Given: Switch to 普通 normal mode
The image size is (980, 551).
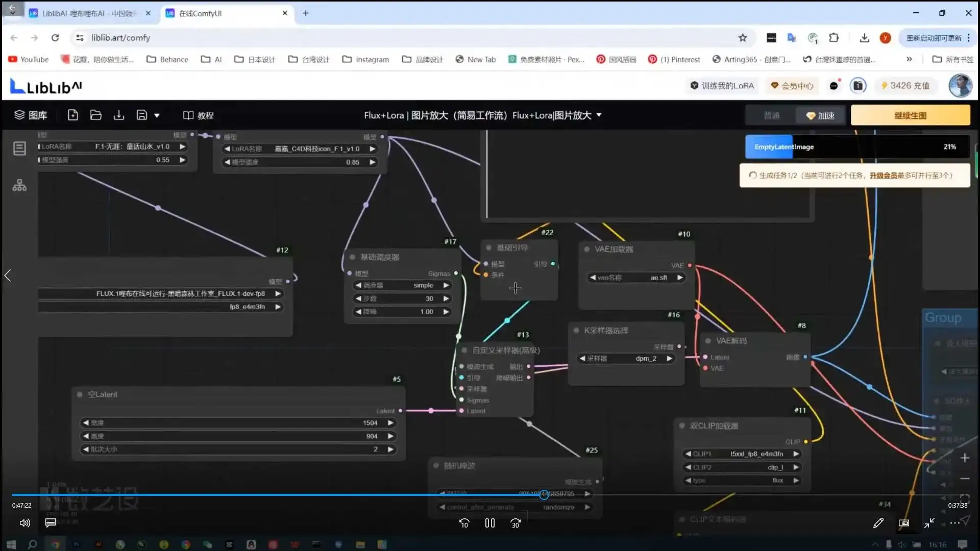Looking at the screenshot, I should point(771,116).
